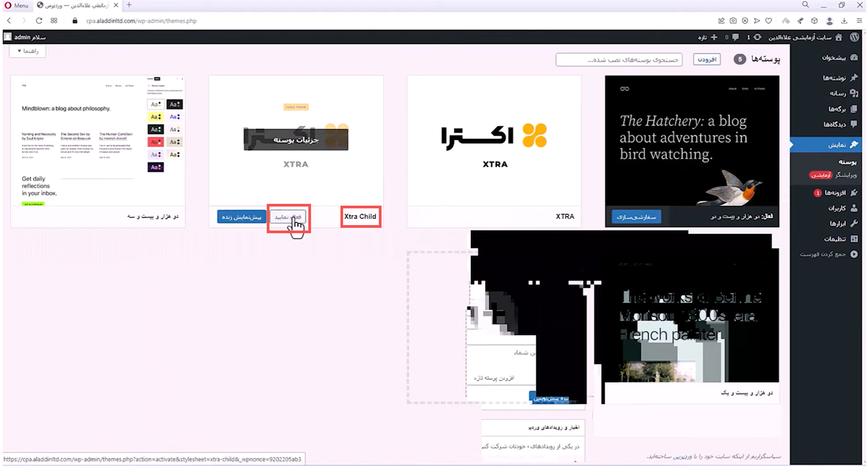The height and width of the screenshot is (466, 868).
Task: Click the plus icon beside تازه
Action: (714, 37)
